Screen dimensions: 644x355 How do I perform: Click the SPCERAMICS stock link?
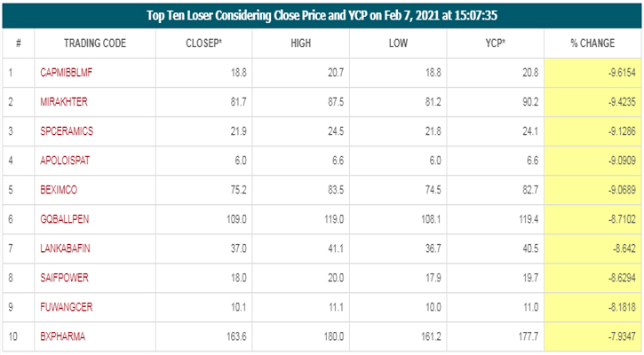pos(67,131)
